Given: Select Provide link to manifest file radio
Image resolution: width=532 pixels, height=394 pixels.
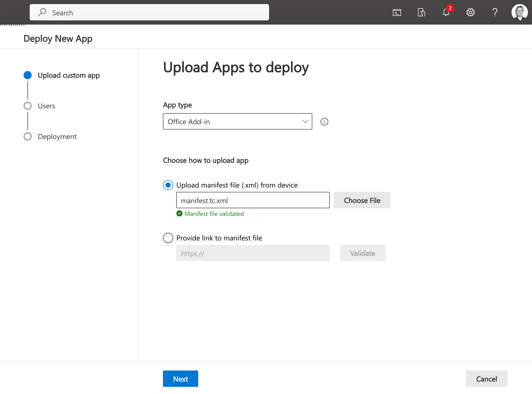Looking at the screenshot, I should 168,238.
